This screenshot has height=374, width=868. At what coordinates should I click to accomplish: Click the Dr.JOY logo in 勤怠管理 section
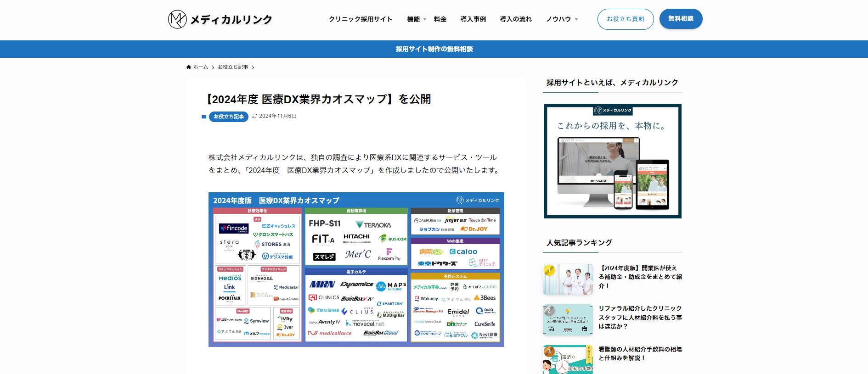(x=474, y=229)
